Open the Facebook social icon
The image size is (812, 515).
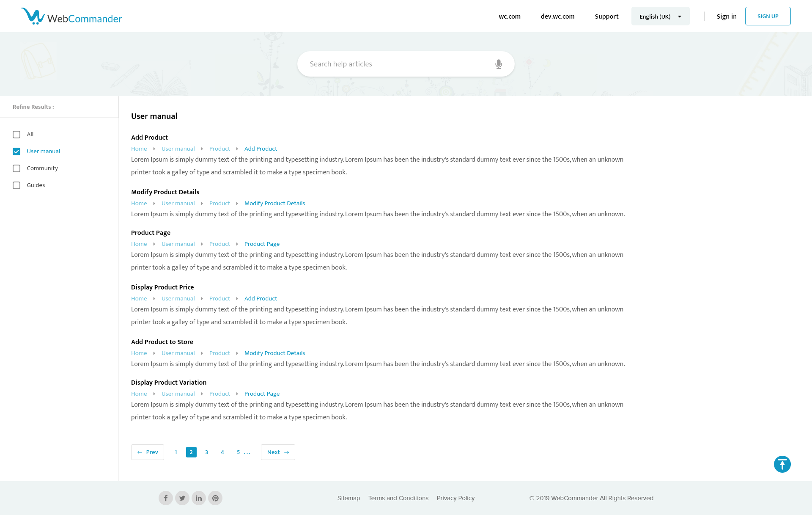tap(166, 498)
